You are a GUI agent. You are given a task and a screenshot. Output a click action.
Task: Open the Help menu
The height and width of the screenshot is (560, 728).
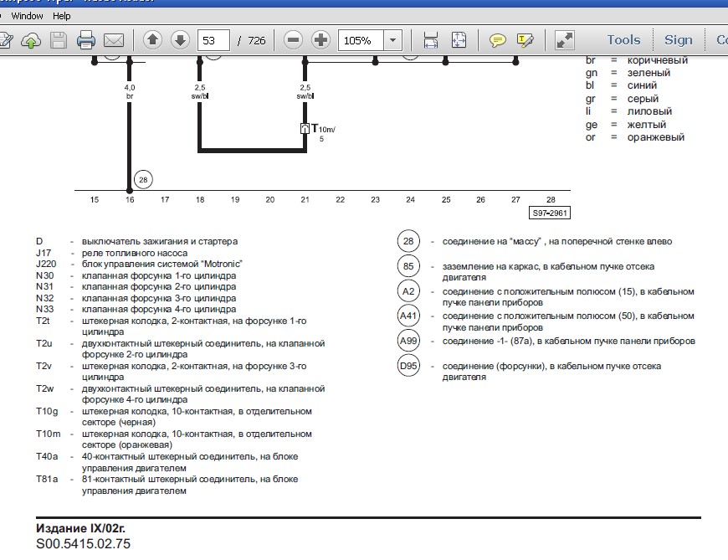61,16
